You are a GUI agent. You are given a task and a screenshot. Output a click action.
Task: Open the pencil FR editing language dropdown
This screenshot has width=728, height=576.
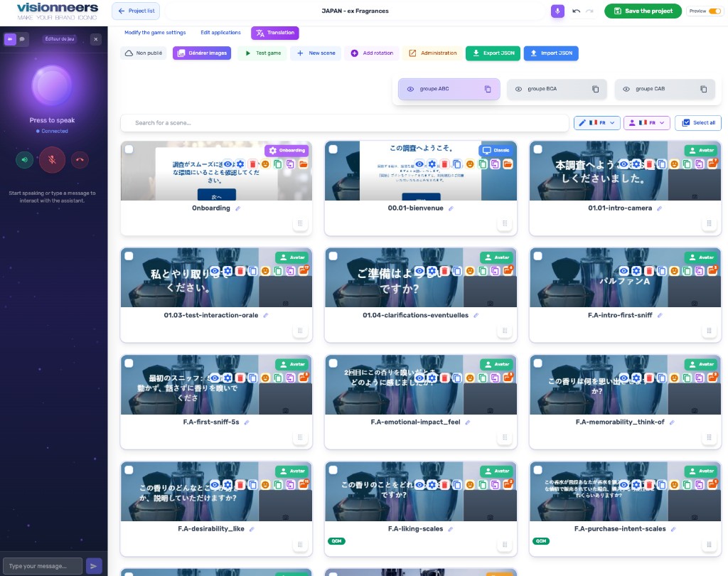(x=597, y=123)
